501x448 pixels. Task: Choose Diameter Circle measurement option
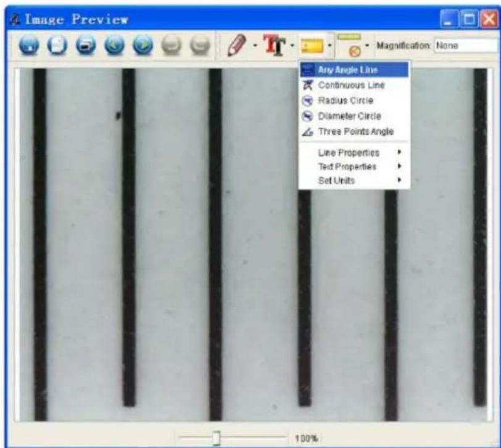(x=354, y=116)
